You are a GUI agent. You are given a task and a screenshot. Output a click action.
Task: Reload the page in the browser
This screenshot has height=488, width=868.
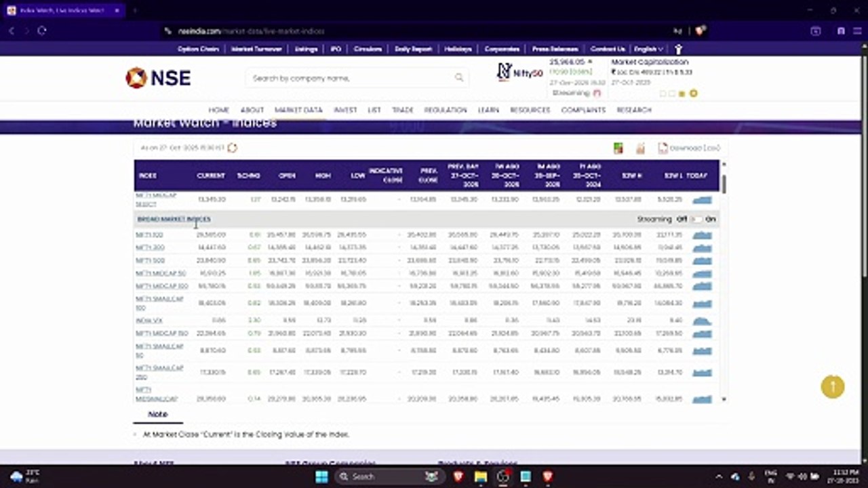[41, 30]
